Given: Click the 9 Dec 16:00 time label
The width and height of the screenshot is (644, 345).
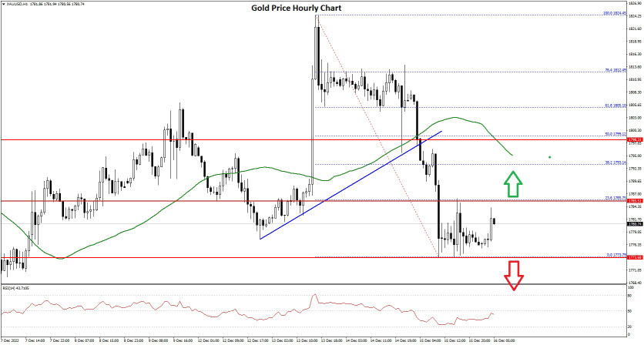Looking at the screenshot, I should click(x=183, y=340).
